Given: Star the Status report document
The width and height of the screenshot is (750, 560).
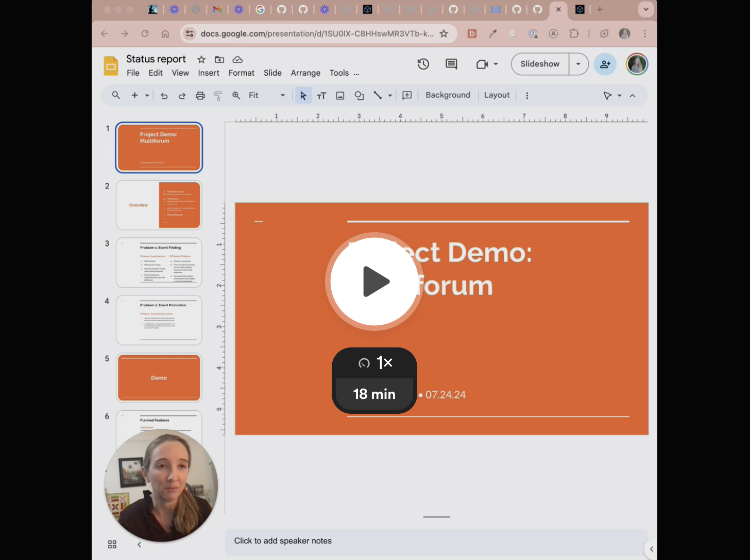Looking at the screenshot, I should pos(201,59).
